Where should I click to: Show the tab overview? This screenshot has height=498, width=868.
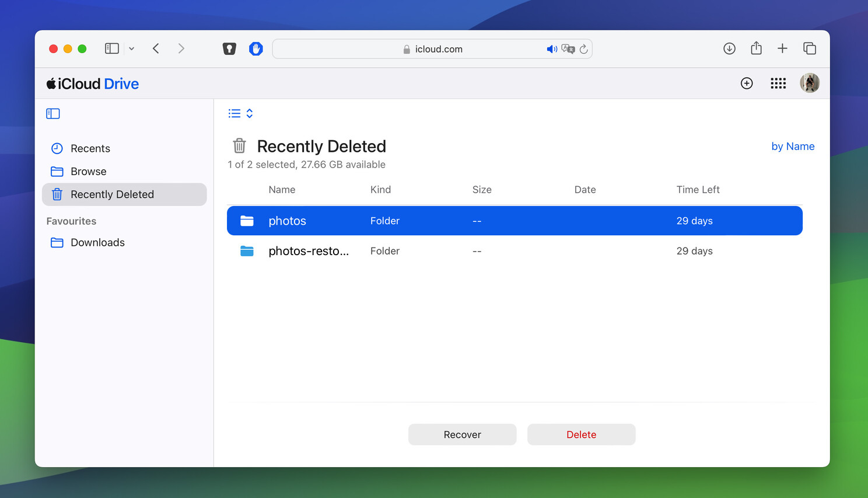point(810,48)
